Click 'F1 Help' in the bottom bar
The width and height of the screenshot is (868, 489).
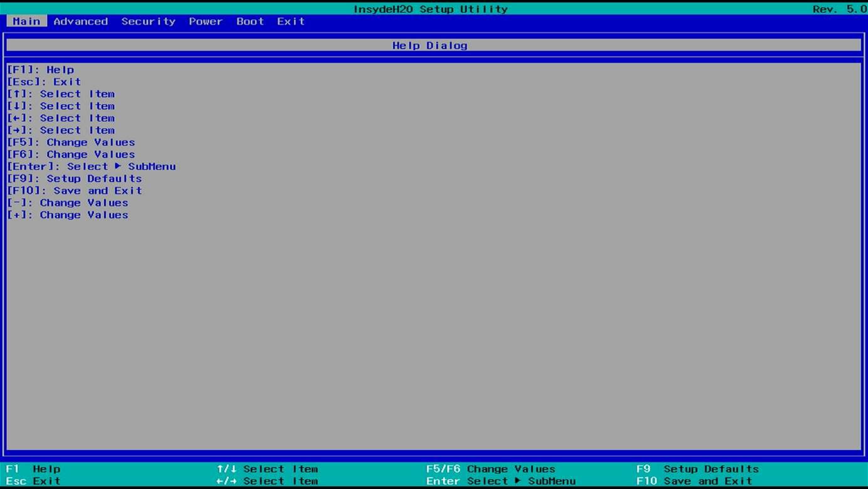click(x=33, y=469)
